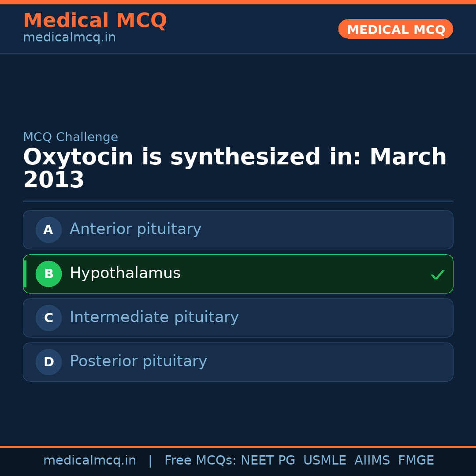Click the MCQ Challenge label
Image resolution: width=476 pixels, height=476 pixels.
[71, 137]
